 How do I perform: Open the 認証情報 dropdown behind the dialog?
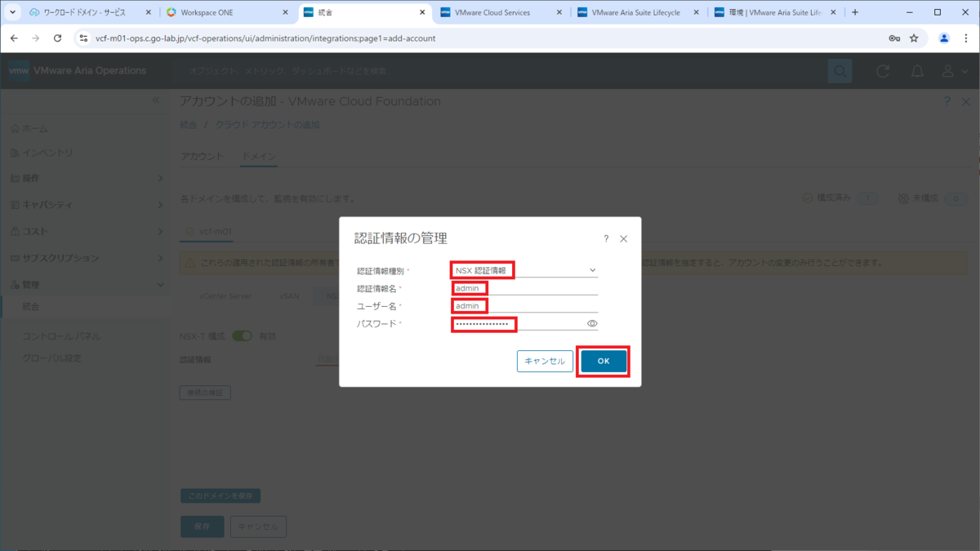tap(327, 359)
